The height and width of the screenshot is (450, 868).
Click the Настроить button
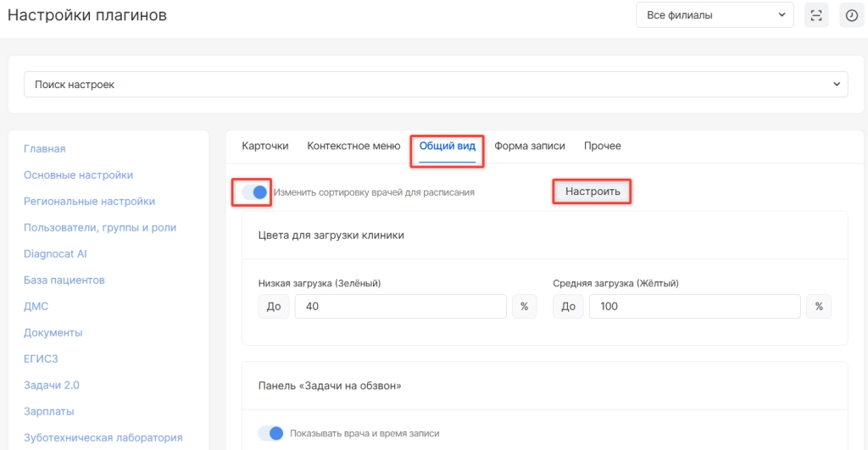coord(593,192)
